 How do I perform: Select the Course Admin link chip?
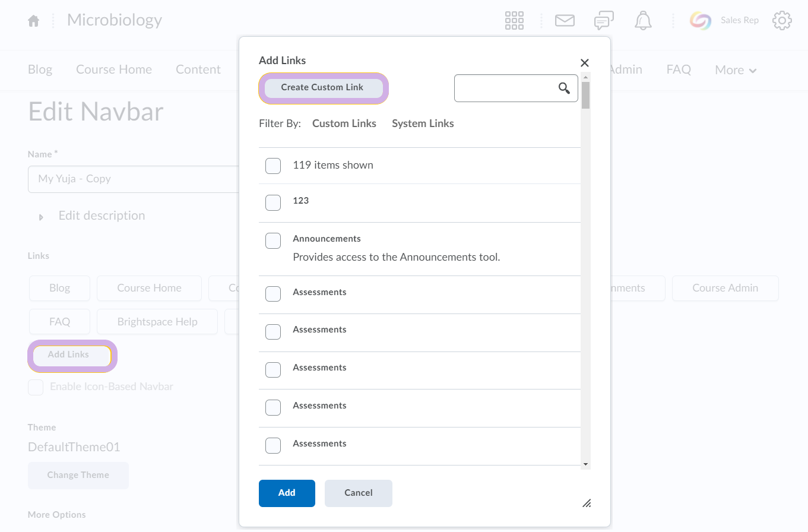coord(725,289)
